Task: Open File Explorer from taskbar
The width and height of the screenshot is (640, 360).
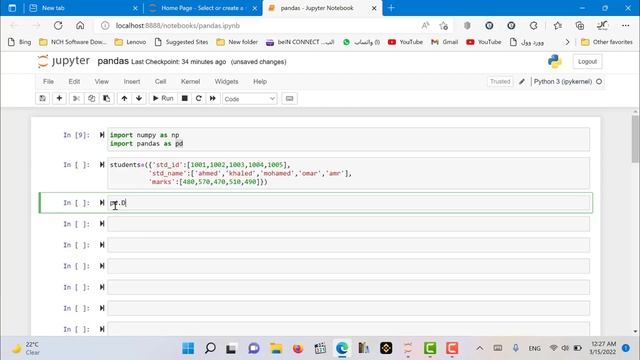Action: (x=276, y=348)
